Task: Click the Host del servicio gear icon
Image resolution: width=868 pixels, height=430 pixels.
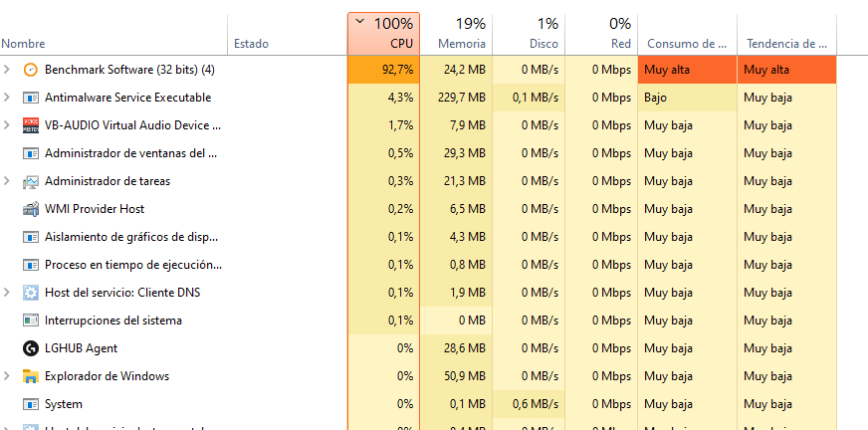Action: click(31, 293)
